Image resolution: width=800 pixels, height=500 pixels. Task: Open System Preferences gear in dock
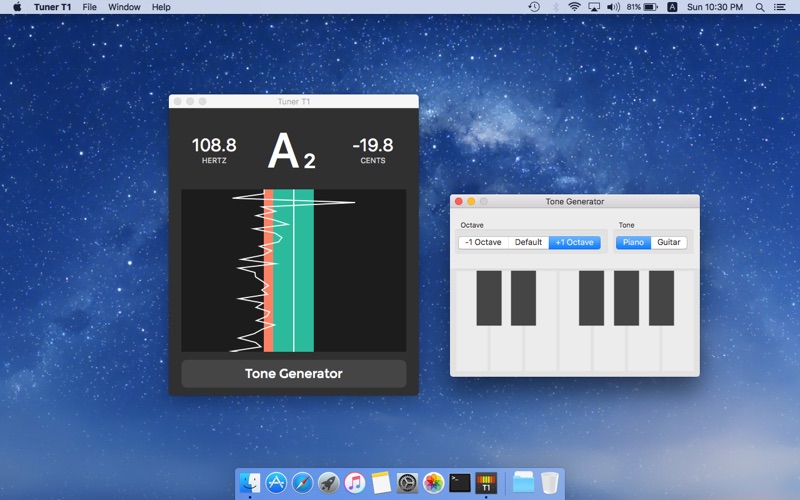407,482
